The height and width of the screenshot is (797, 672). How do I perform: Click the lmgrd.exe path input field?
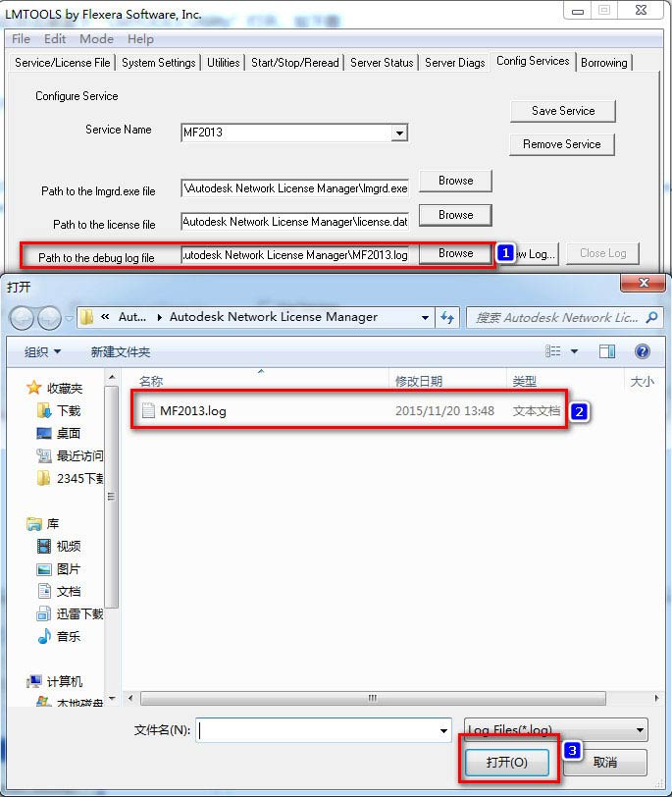point(295,188)
